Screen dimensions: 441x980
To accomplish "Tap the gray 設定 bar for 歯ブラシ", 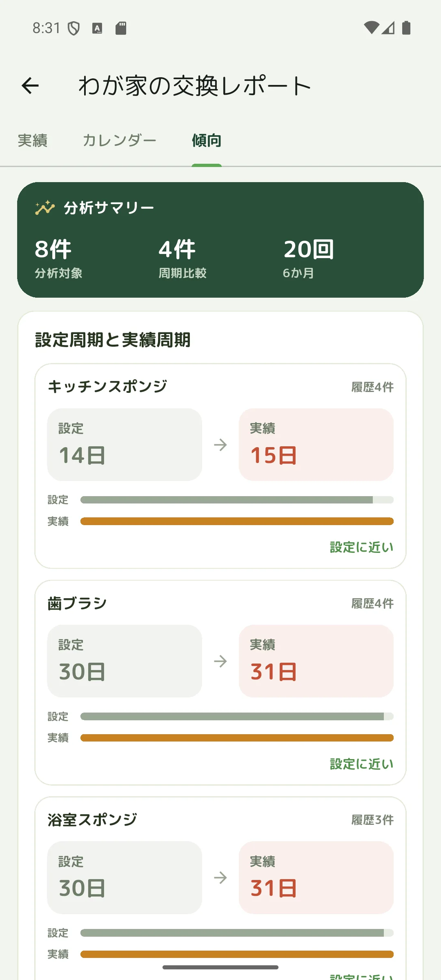I will pos(237,716).
